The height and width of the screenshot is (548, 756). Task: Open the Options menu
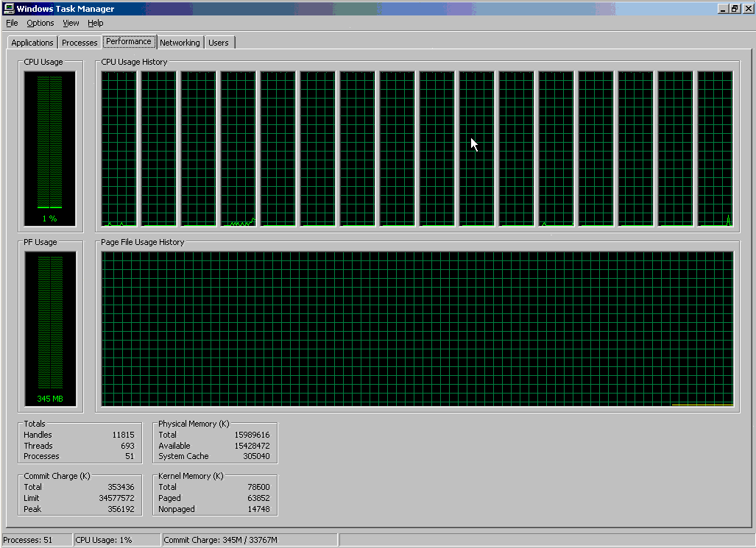click(40, 23)
